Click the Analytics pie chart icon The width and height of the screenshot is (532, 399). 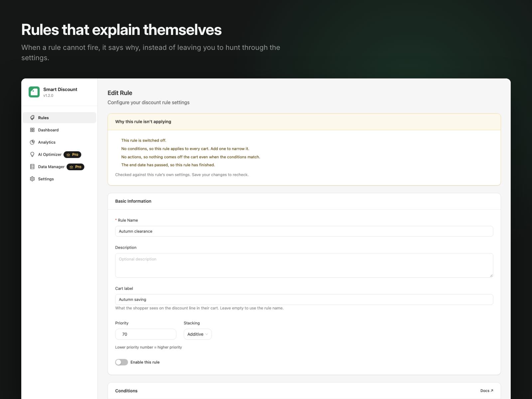32,142
